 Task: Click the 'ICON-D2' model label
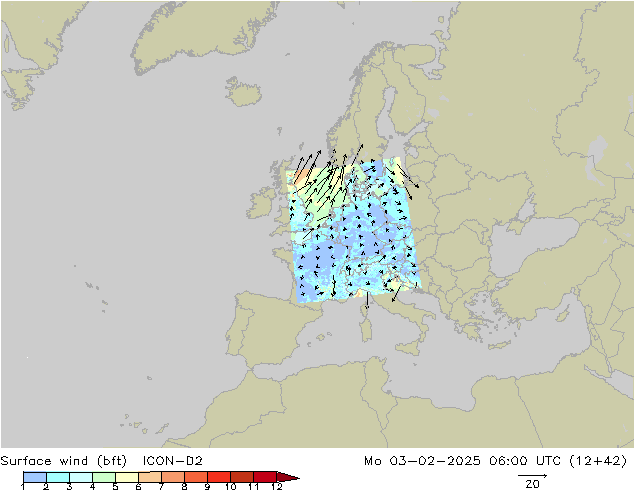(x=172, y=461)
